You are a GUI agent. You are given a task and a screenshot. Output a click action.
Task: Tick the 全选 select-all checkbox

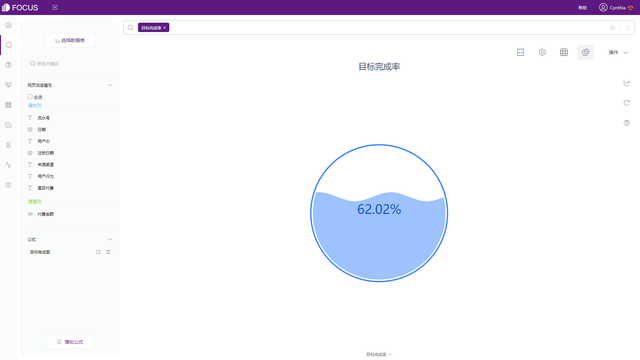click(x=30, y=97)
